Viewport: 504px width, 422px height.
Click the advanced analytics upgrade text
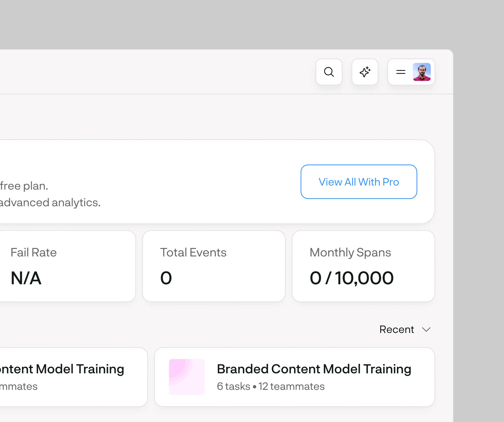50,202
